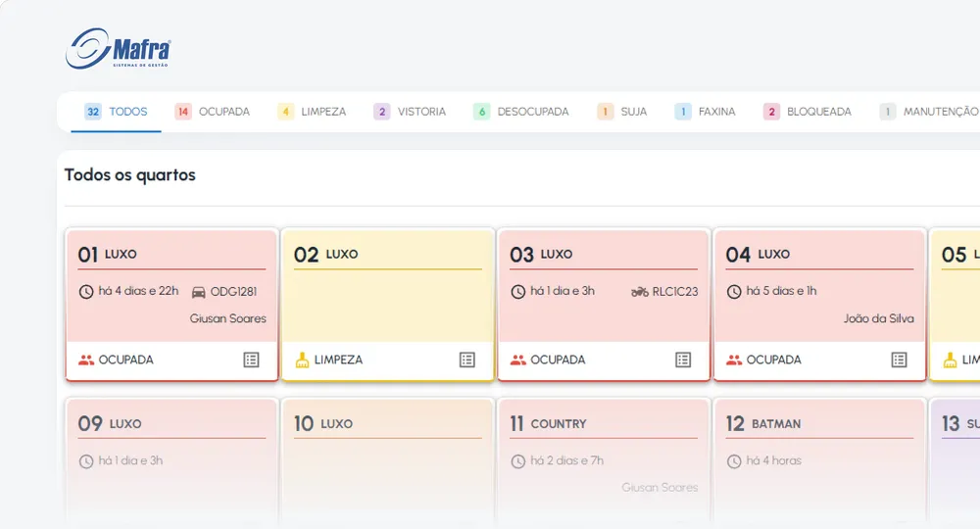Open room card 01 LUXO
Image resolution: width=980 pixels, height=529 pixels.
(x=171, y=305)
